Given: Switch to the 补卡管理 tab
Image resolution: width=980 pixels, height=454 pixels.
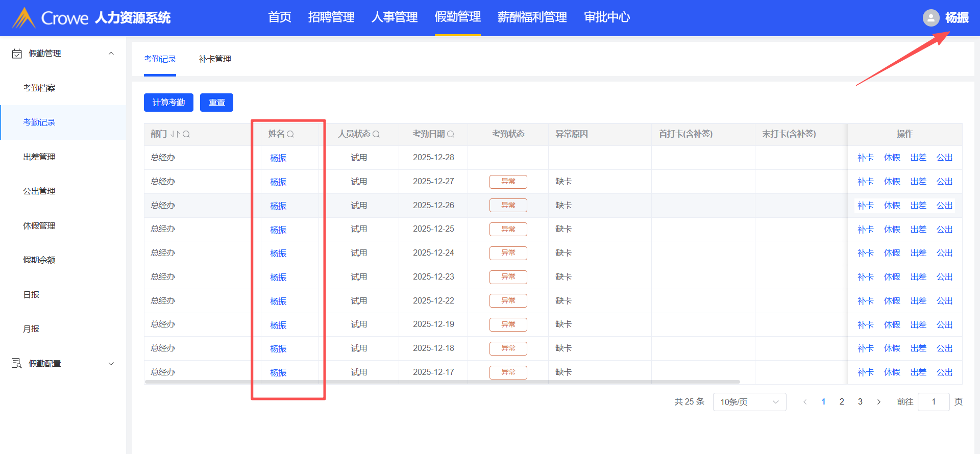Looking at the screenshot, I should [x=215, y=59].
